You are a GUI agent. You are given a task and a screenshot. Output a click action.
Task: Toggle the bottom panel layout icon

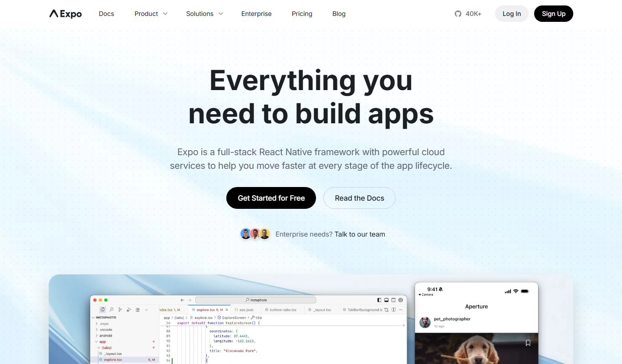pos(386,300)
